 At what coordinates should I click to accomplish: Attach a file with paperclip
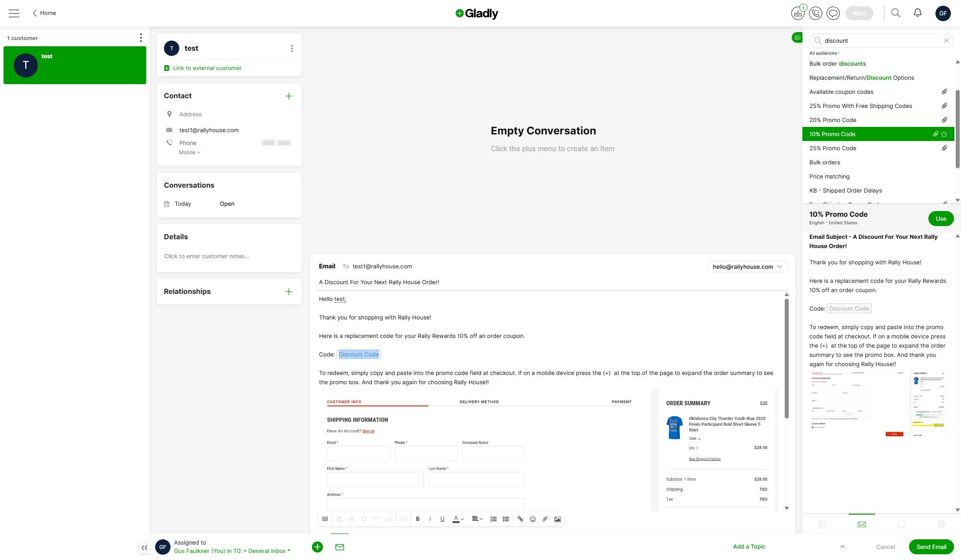coord(545,519)
